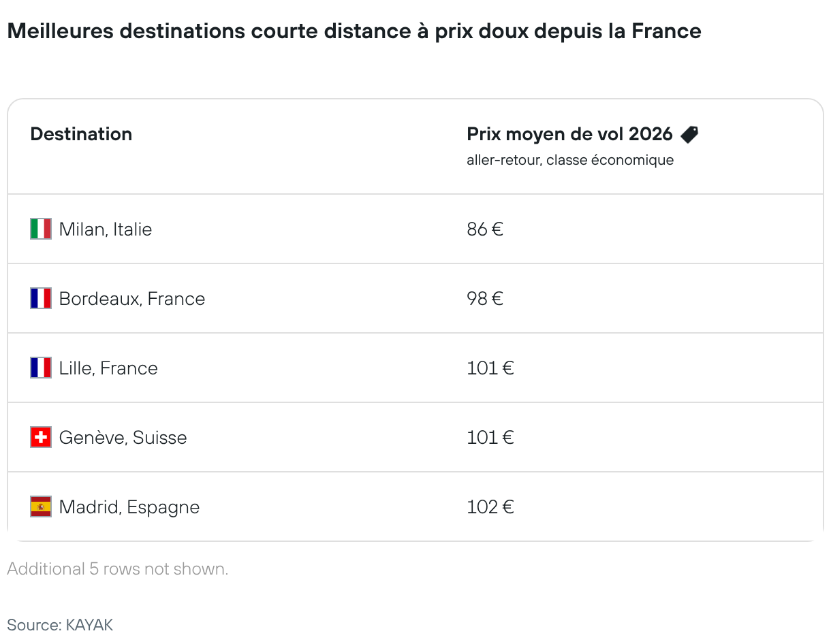Click the Italian flag icon beside Milan
Image resolution: width=831 pixels, height=644 pixels.
[41, 229]
